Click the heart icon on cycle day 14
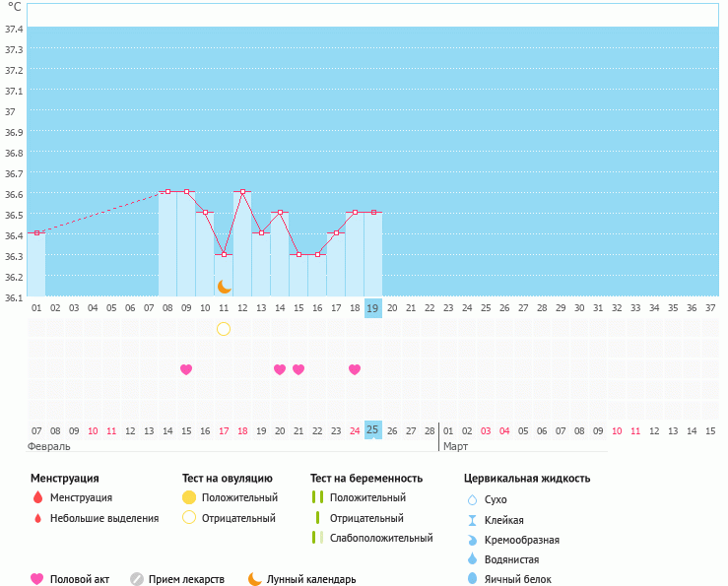 coord(280,369)
